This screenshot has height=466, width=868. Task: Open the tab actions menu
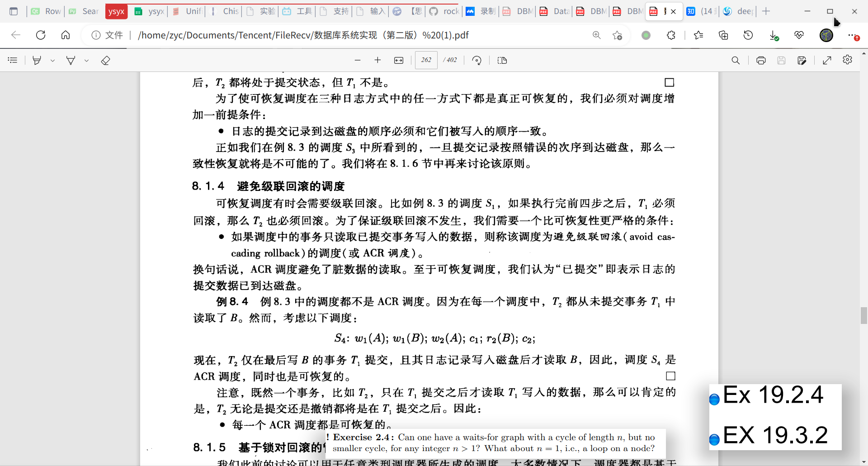point(14,11)
